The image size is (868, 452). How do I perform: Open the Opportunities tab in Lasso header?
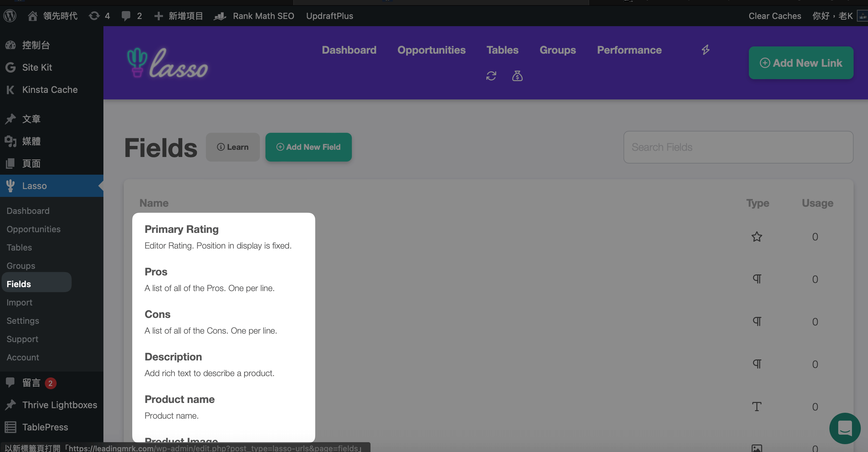[x=431, y=50]
